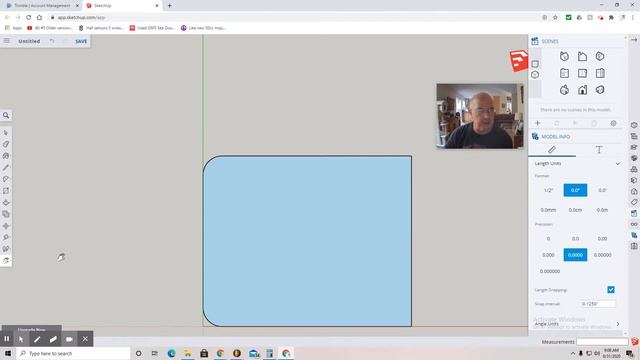This screenshot has width=640, height=360.
Task: Select the Offset tool
Action: 6,214
